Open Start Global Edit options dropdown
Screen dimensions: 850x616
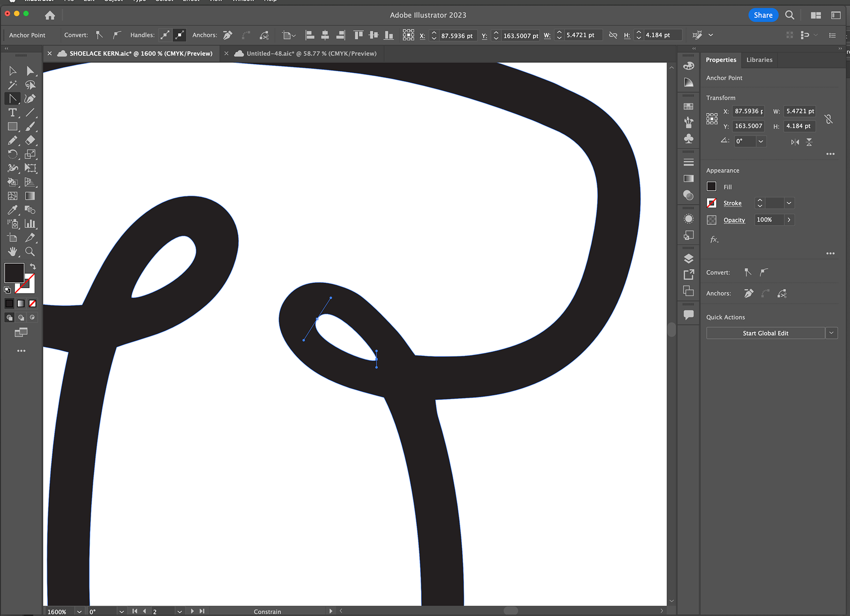pos(831,333)
